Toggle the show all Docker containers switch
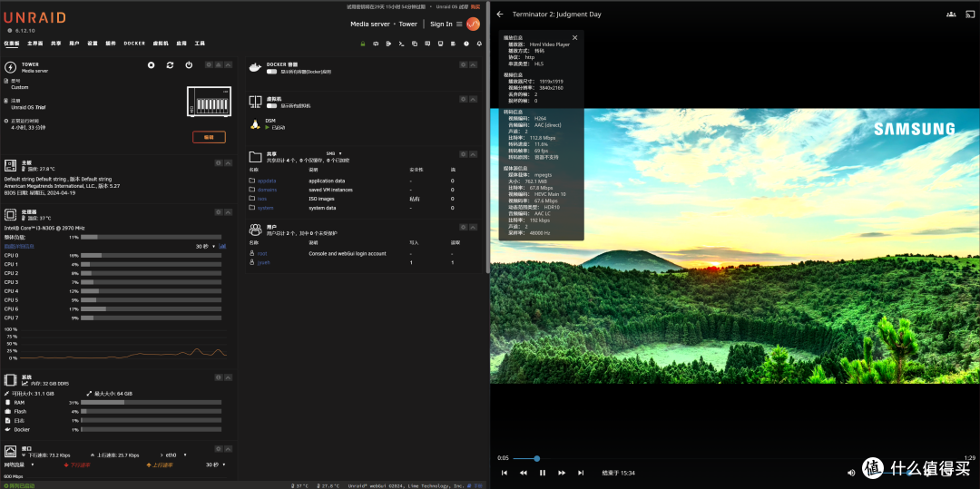Viewport: 980px width, 489px height. coord(272,72)
